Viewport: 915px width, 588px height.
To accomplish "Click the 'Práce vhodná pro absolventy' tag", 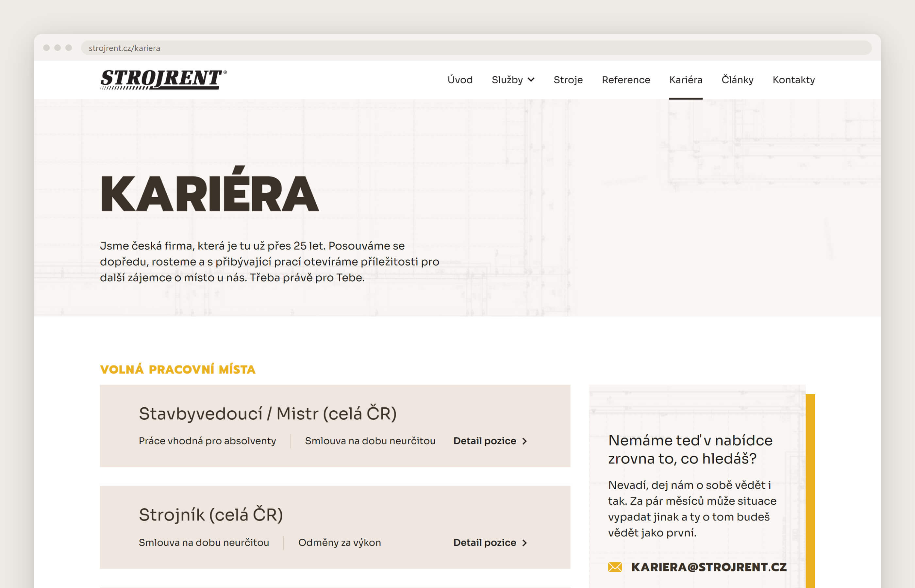I will [x=208, y=441].
